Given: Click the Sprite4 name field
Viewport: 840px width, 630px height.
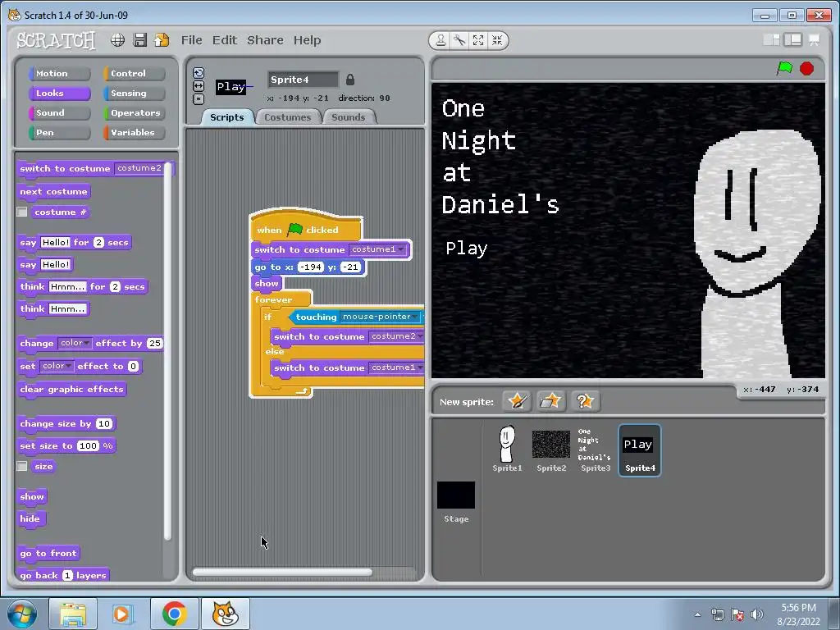Looking at the screenshot, I should (304, 80).
